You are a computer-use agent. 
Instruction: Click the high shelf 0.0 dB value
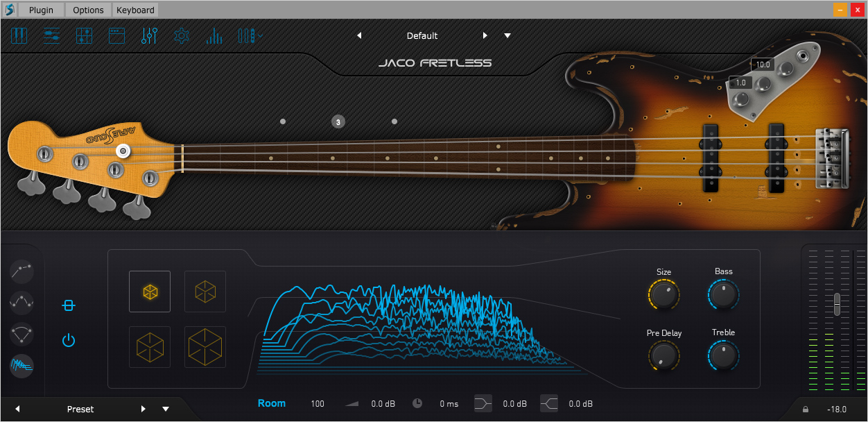(581, 404)
